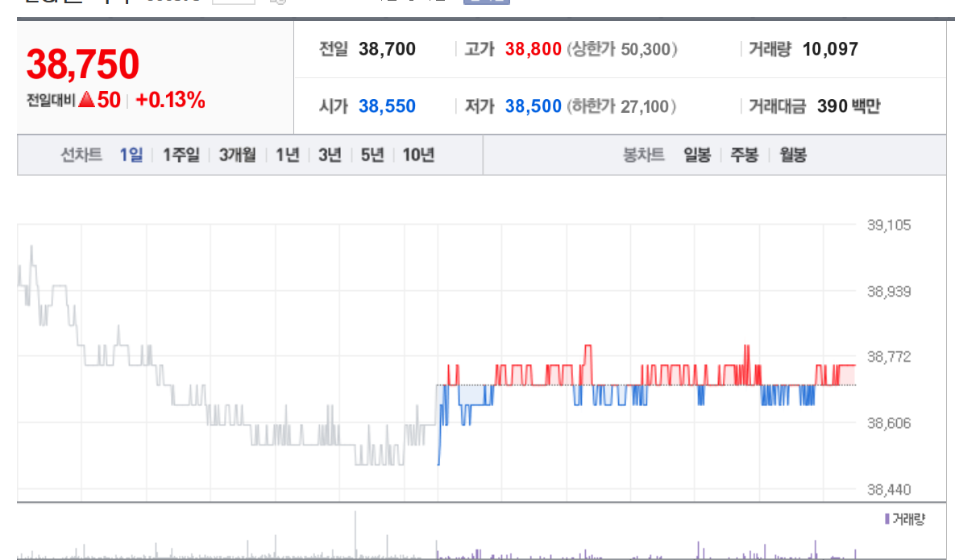Click the +0.13% change percentage

coord(170,100)
